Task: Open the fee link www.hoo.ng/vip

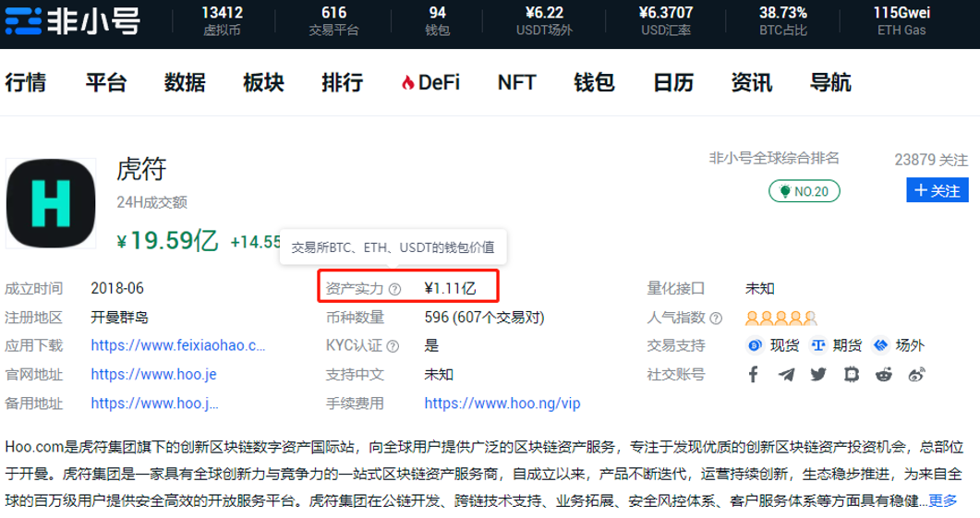Action: 502,404
